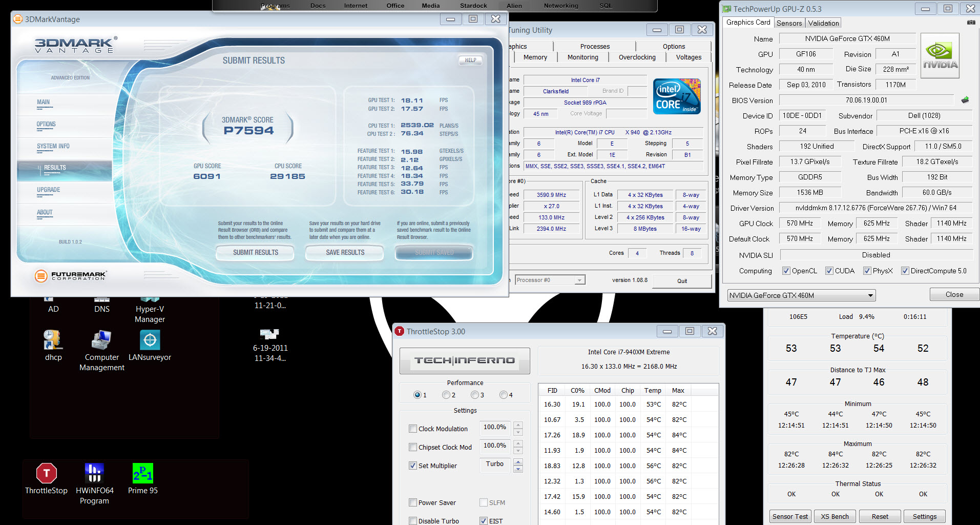Open the Processor #0 dropdown

coord(550,280)
